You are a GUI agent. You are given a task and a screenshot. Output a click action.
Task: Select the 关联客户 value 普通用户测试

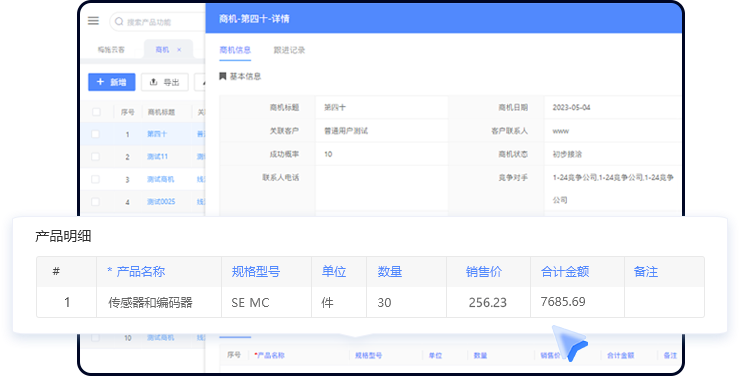point(345,131)
